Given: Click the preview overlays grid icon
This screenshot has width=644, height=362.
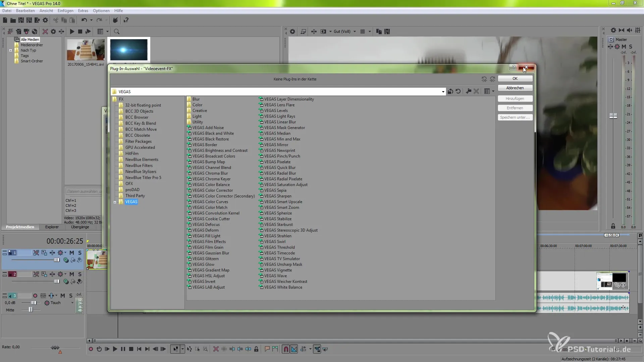Looking at the screenshot, I should click(363, 32).
